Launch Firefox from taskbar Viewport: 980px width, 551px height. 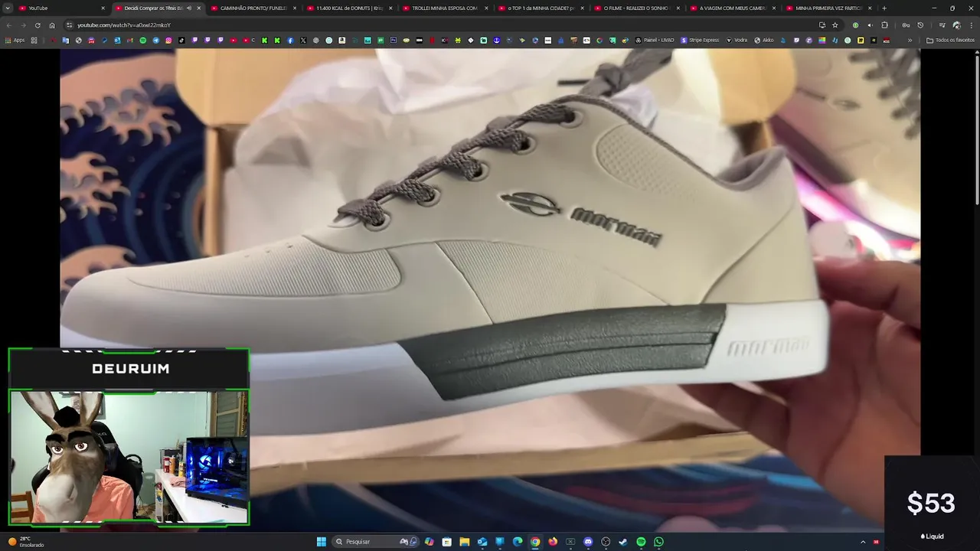(x=553, y=542)
